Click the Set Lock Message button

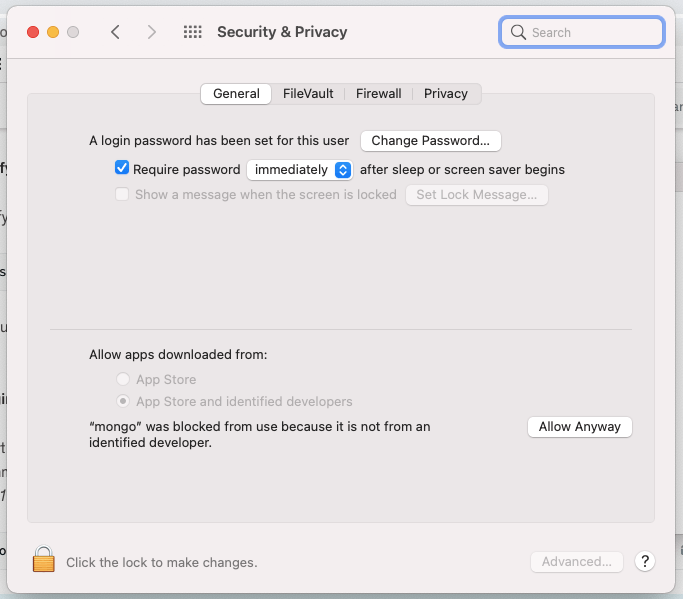click(x=476, y=194)
